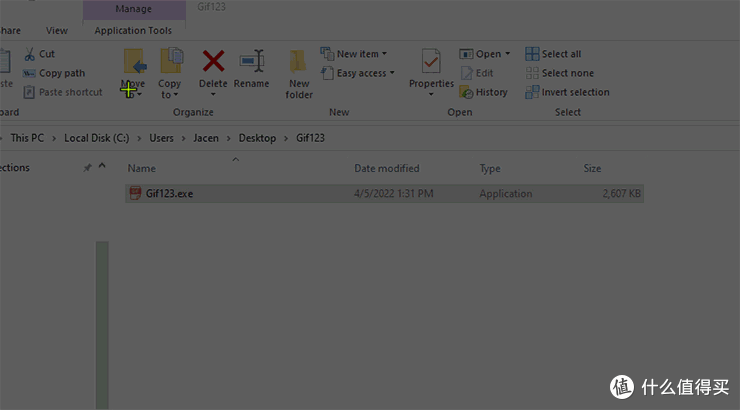Navigate to This PC in breadcrumb

[x=27, y=138]
